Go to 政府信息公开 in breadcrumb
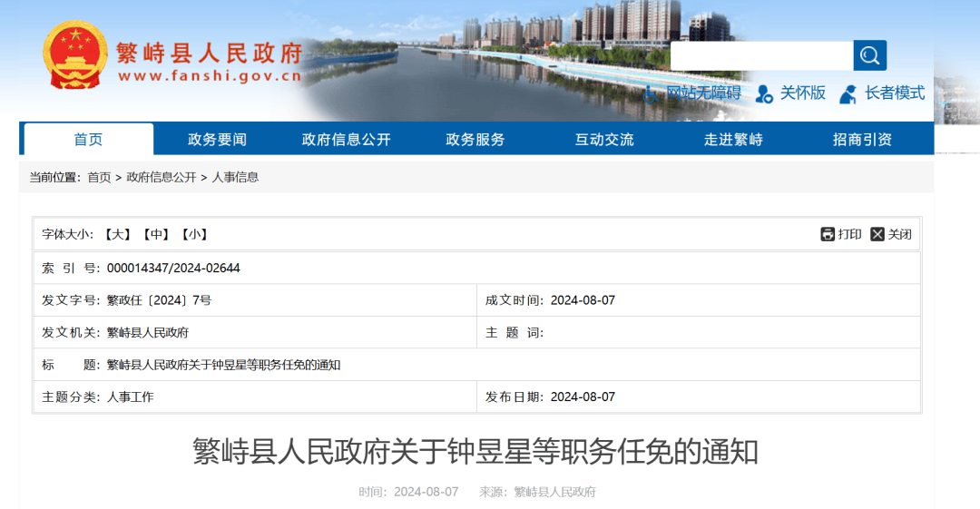Viewport: 980px width, 509px height. (162, 178)
